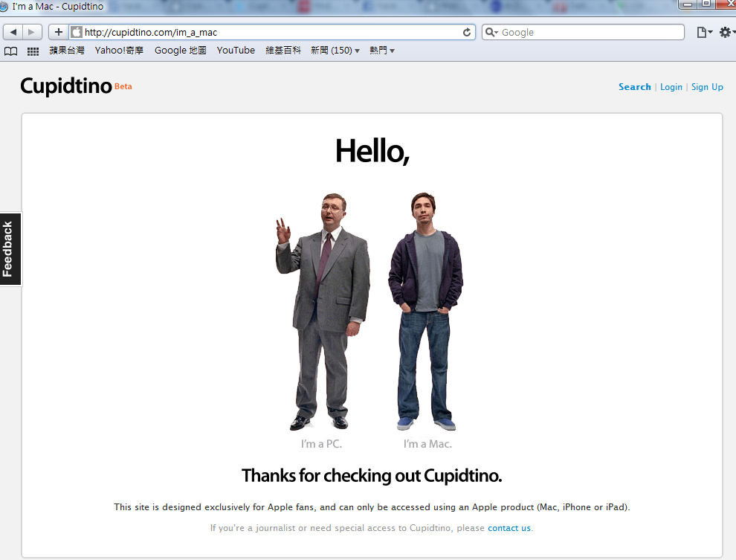Click the site favicon in address bar
736x560 pixels.
(77, 32)
